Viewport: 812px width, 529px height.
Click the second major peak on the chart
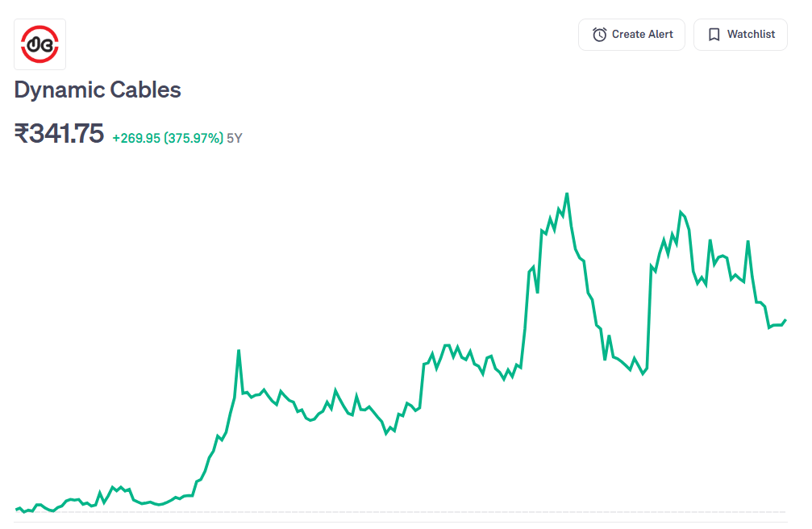pos(681,212)
